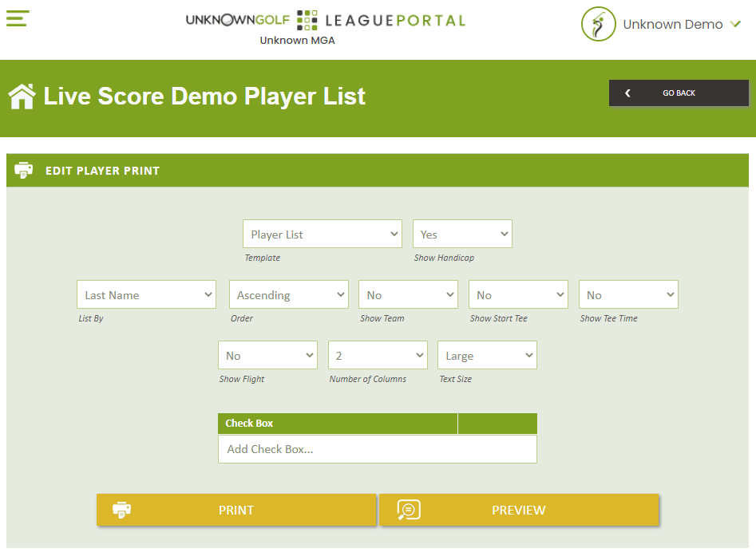Screen dimensions: 756x552
Task: Open the Template dropdown showing Player List
Action: click(x=322, y=234)
